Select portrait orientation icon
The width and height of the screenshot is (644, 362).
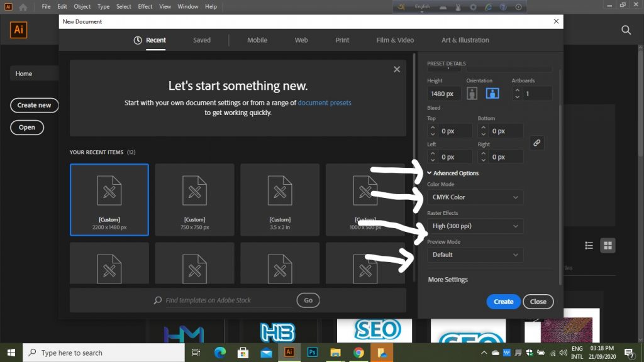pyautogui.click(x=473, y=94)
